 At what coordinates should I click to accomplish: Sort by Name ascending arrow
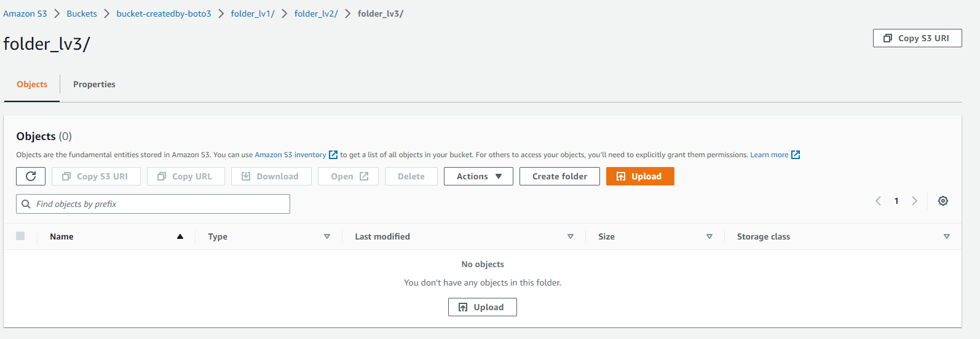[x=180, y=236]
